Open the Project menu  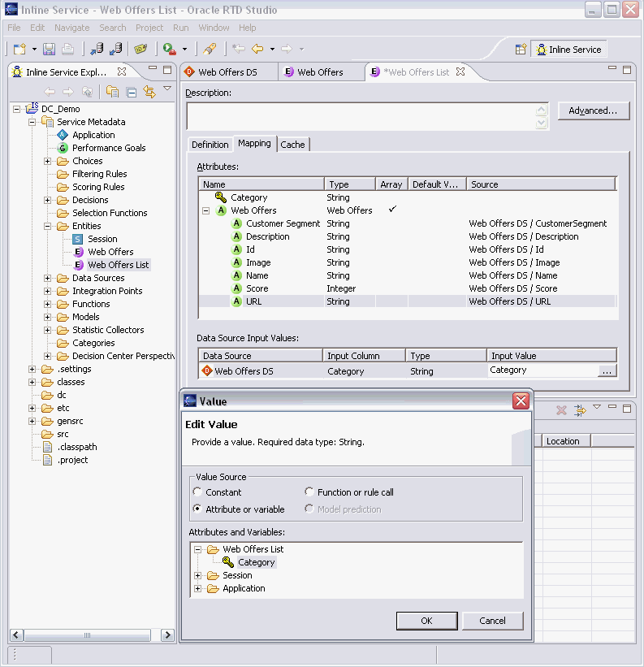[149, 28]
